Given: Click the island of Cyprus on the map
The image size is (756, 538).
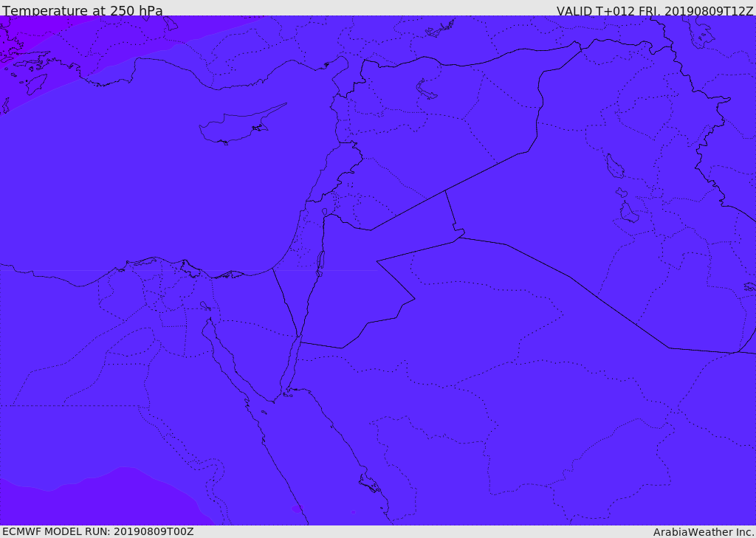Looking at the screenshot, I should [x=241, y=125].
